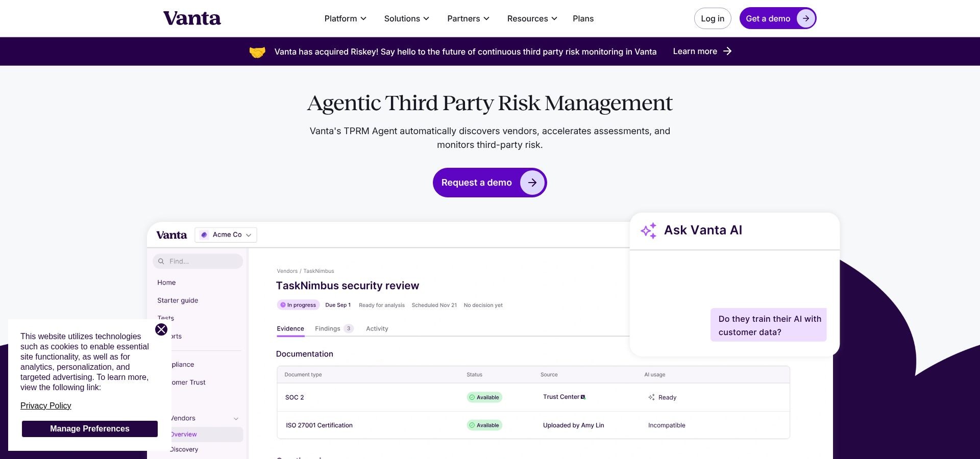The height and width of the screenshot is (459, 980).
Task: Click the Acme Co workspace logo icon
Action: pyautogui.click(x=204, y=235)
